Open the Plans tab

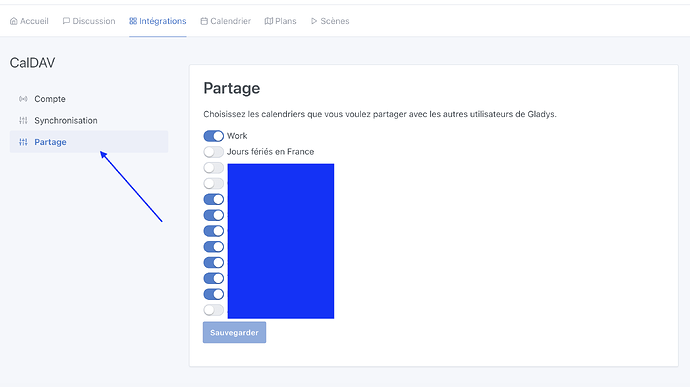point(280,21)
